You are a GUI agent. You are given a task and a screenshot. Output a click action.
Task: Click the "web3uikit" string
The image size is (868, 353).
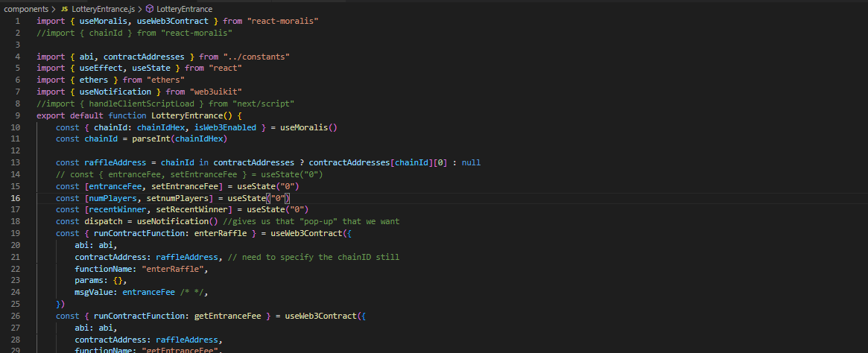click(x=216, y=92)
